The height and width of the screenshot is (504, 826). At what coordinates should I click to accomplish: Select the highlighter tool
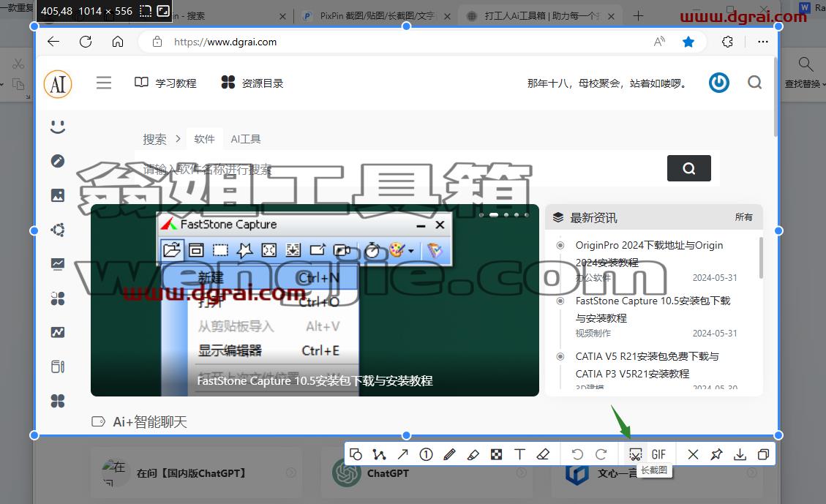tap(473, 454)
